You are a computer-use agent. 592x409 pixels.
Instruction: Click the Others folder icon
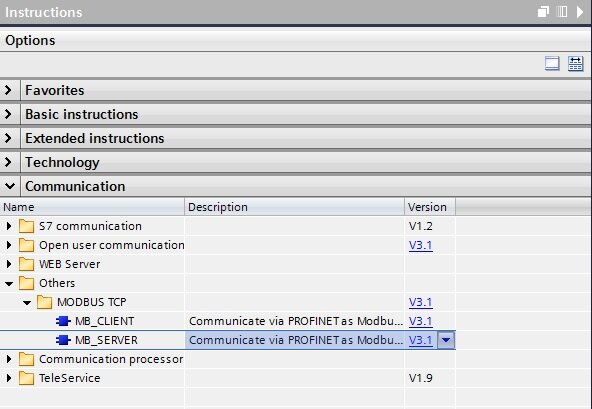tap(26, 283)
